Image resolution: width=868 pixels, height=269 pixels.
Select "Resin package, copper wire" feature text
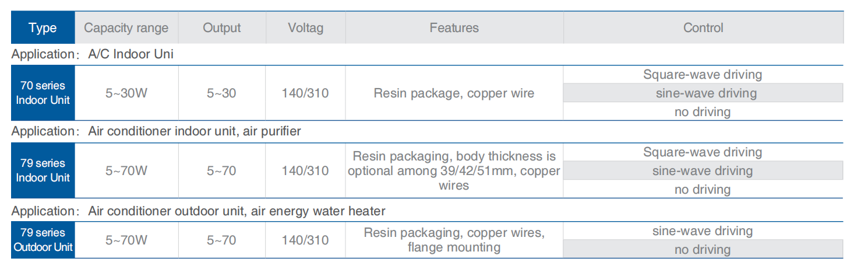[454, 93]
